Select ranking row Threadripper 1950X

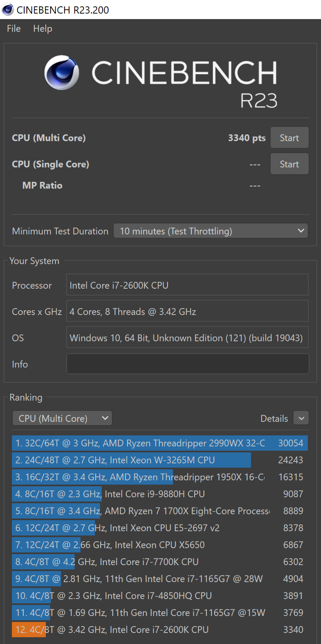tap(160, 477)
